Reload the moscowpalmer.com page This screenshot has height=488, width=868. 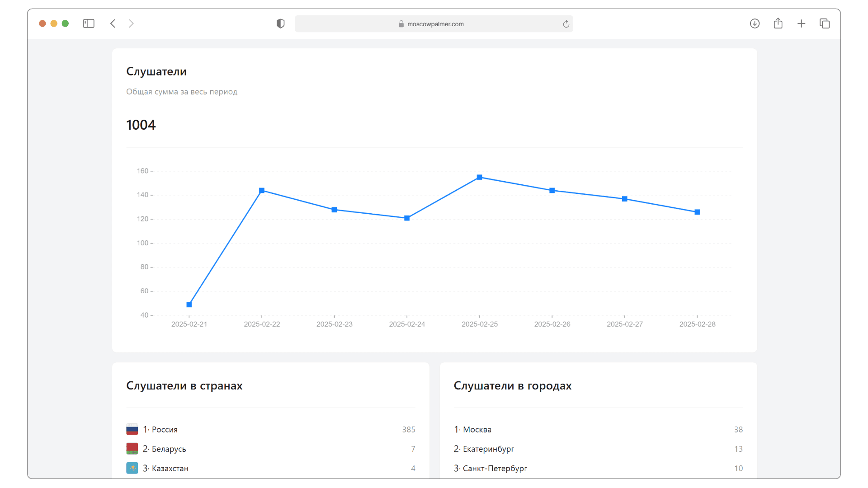click(566, 24)
